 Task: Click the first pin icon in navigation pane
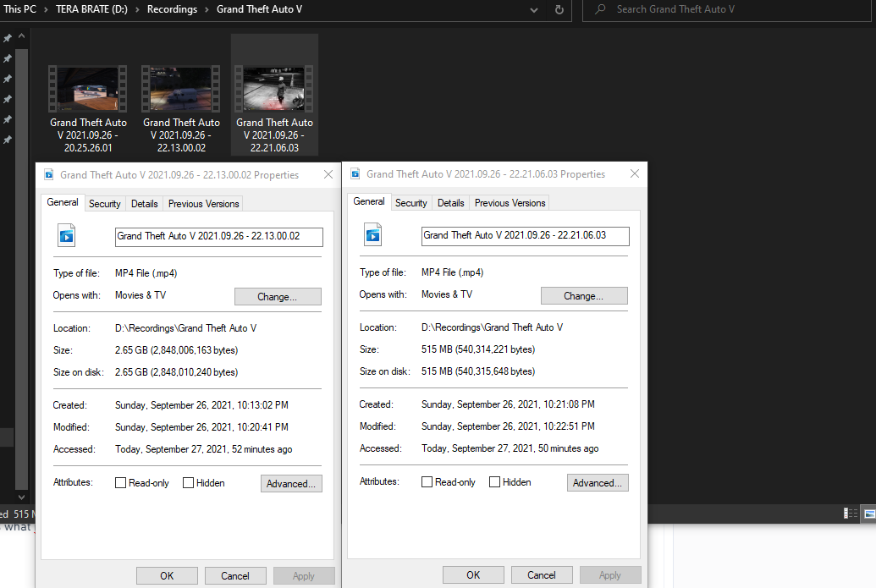tap(8, 39)
